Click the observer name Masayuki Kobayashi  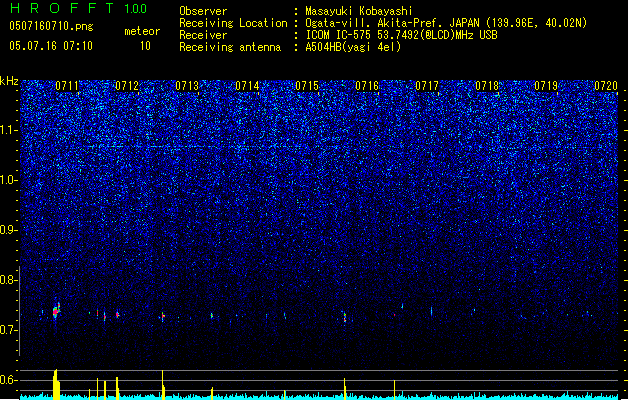pos(359,11)
